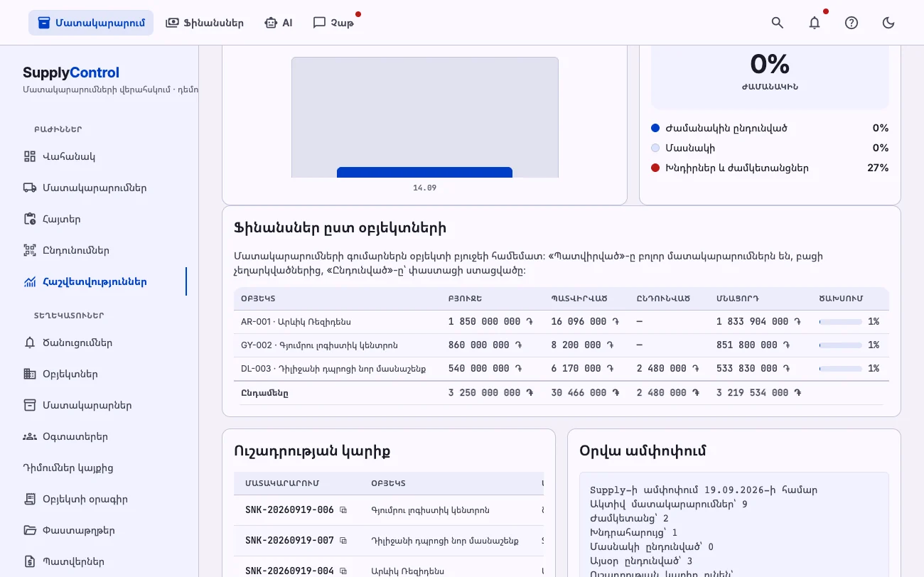The width and height of the screenshot is (924, 577).
Task: Click the ՄՆԱՑՈՐԴ column header
Action: click(739, 299)
